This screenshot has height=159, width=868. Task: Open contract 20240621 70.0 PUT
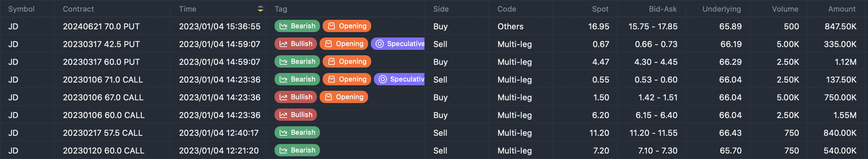coord(101,26)
